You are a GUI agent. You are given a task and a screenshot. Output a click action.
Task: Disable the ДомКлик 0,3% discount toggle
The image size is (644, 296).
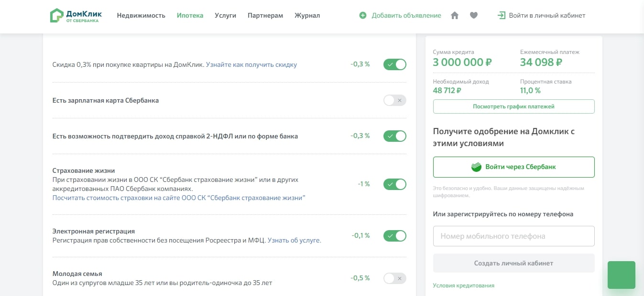[x=394, y=64]
